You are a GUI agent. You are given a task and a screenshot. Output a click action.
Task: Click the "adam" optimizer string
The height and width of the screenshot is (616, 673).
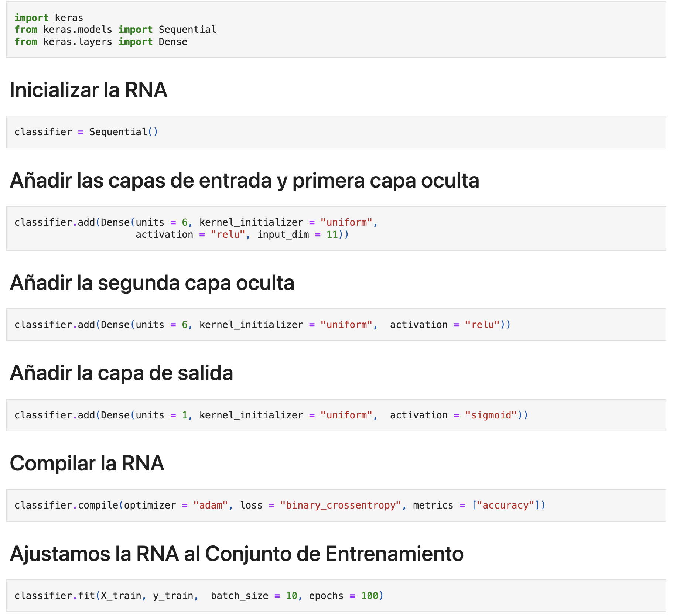click(x=211, y=505)
